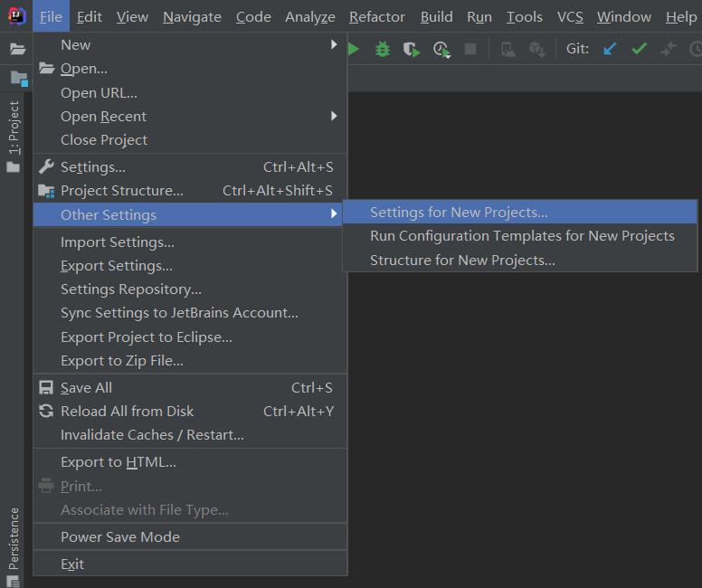
Task: Open the Analyze menu
Action: 310,16
